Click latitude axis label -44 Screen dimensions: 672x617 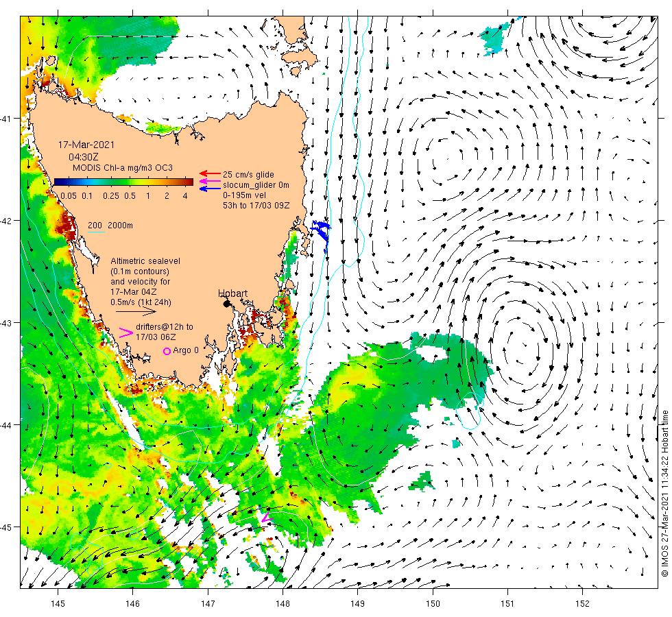click(6, 425)
